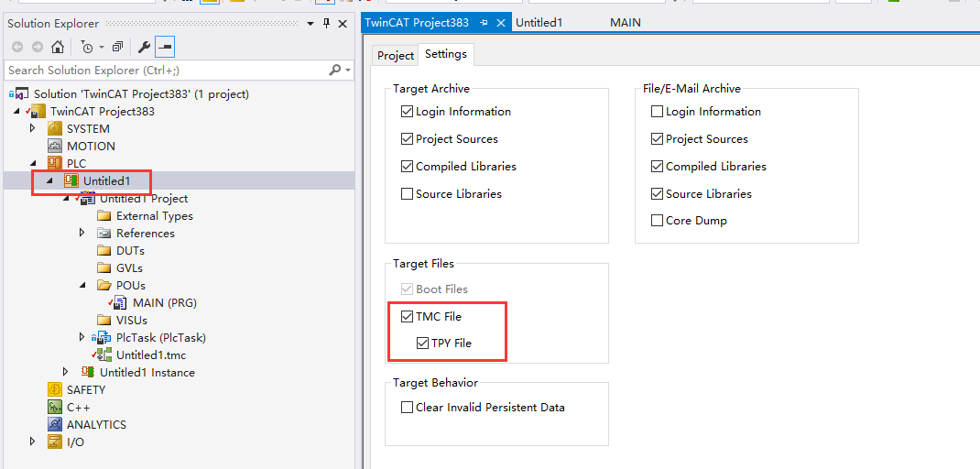Toggle the TMC File checkbox
Image resolution: width=980 pixels, height=469 pixels.
coord(407,317)
